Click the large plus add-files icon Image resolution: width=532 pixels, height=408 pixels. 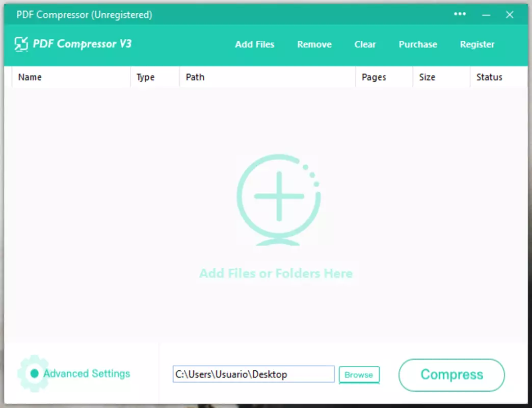279,199
